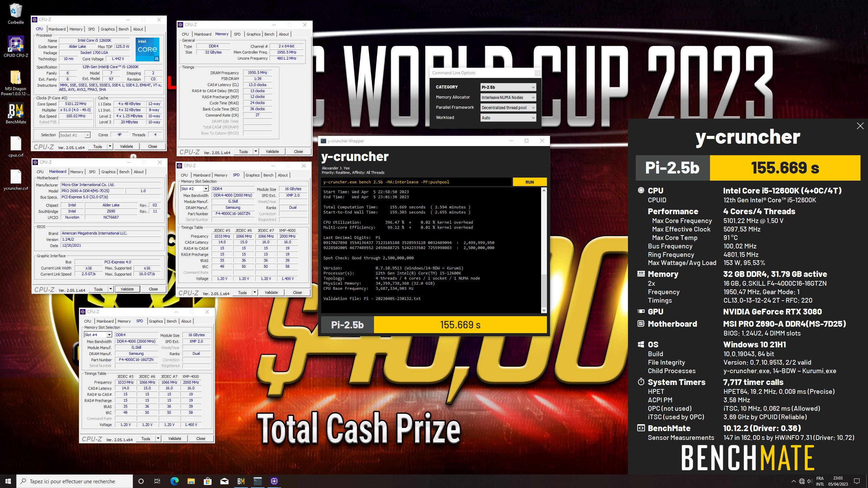
Task: Open volume icon in system tray
Action: pos(810,481)
